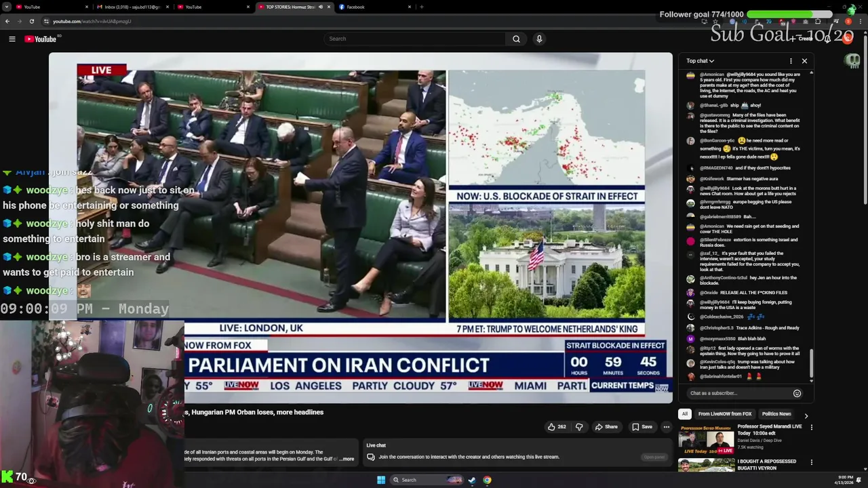
Task: Open the emoji picker in chat
Action: (x=797, y=393)
